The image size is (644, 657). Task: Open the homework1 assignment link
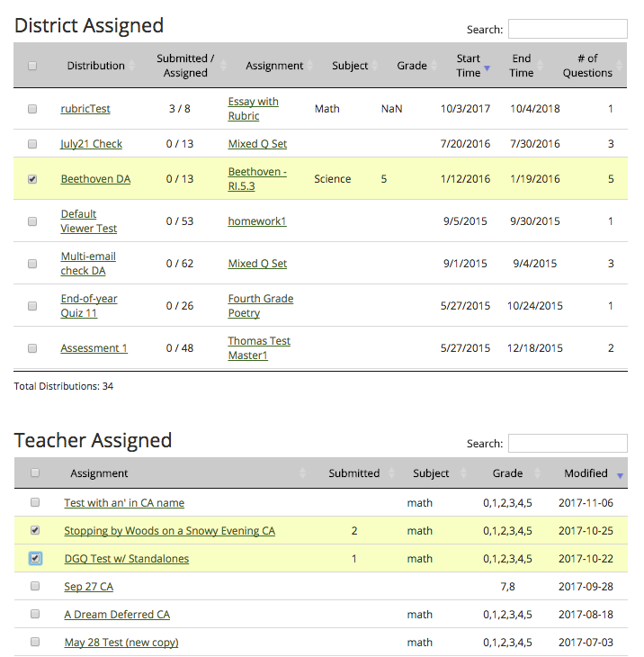coord(257,221)
